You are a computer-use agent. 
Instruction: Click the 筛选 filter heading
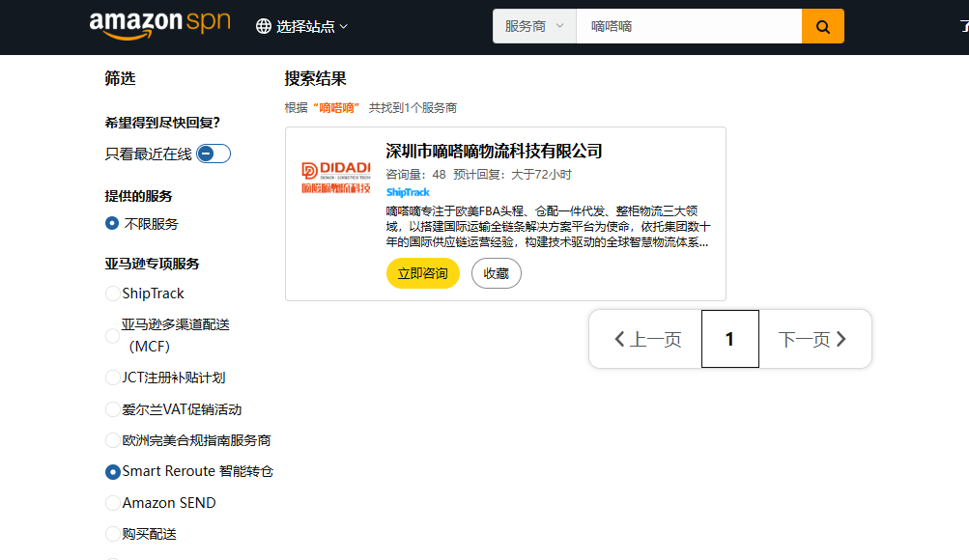tap(120, 78)
